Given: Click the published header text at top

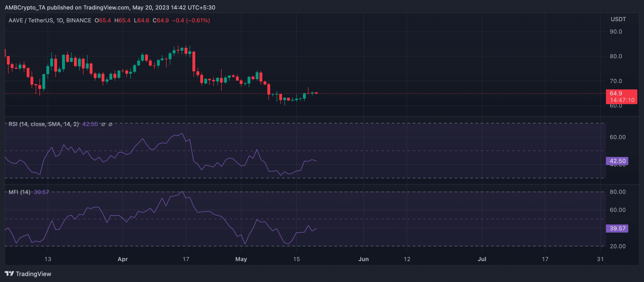Looking at the screenshot, I should click(x=110, y=8).
